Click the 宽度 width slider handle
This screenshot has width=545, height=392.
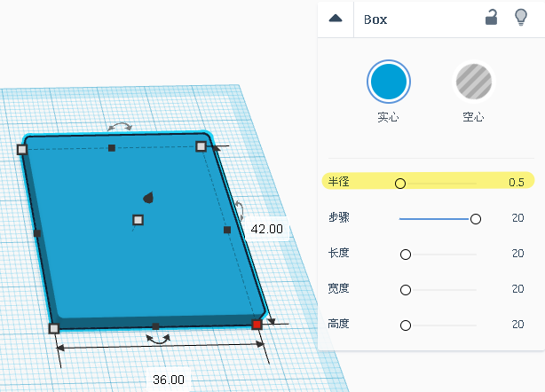point(406,290)
